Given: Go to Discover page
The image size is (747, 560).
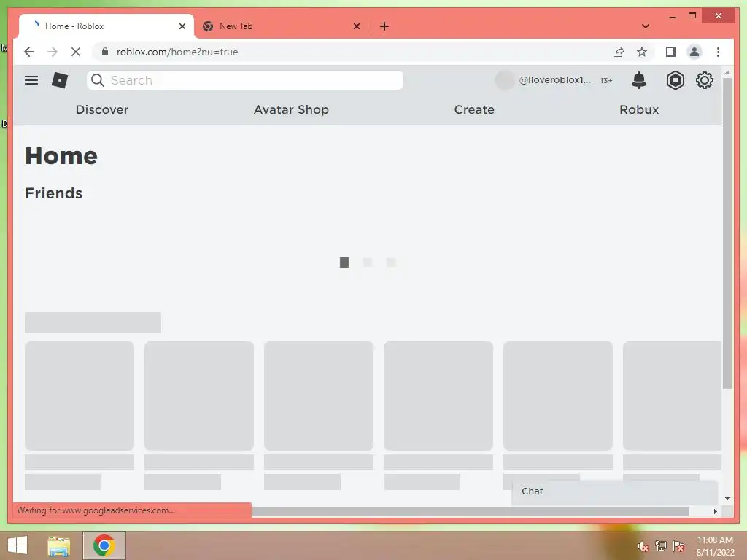Looking at the screenshot, I should tap(102, 109).
